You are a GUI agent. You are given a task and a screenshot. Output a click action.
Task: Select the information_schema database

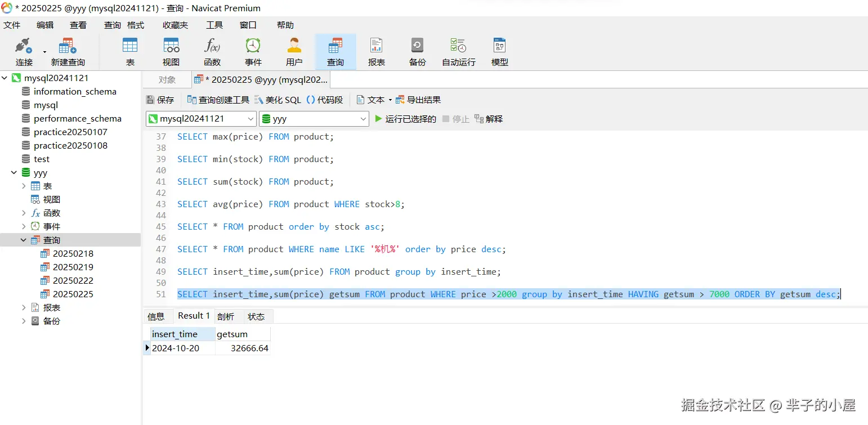click(75, 91)
